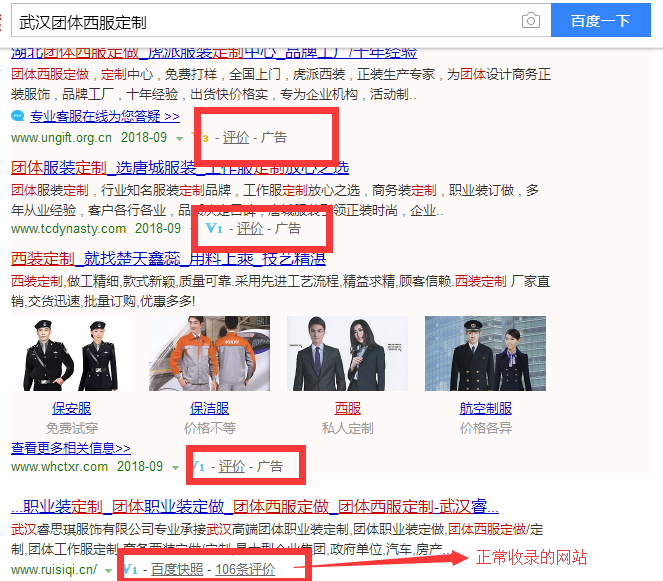The width and height of the screenshot is (663, 581).
Task: Click the 价格各异 caption under 航空制服
Action: pos(486,428)
